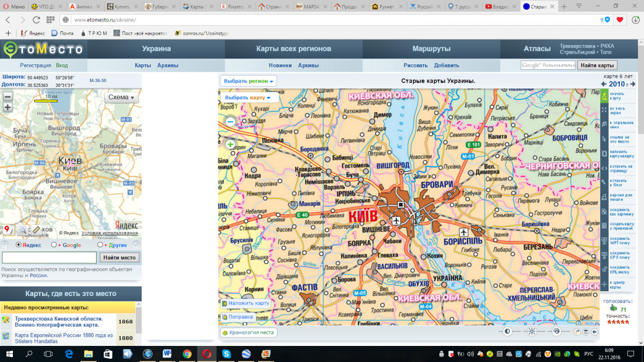The width and height of the screenshot is (644, 362).
Task: Click 'Условия использования' link on mini map
Action: click(109, 233)
